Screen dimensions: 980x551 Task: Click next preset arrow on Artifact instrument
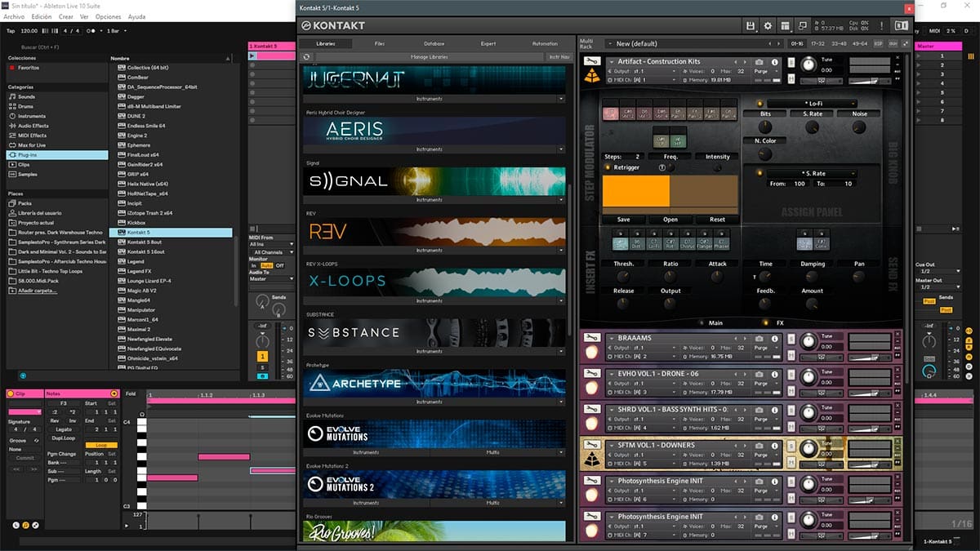[745, 62]
